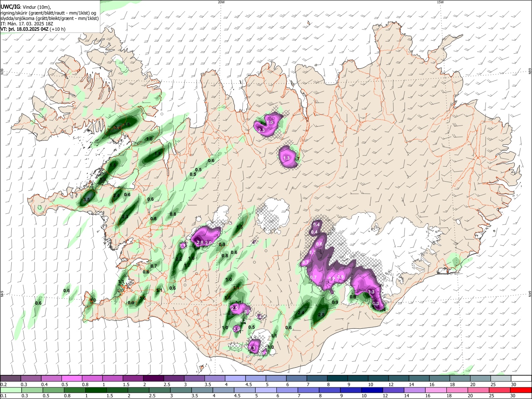Select the snow legend swatch between 8 and 9
532x399 pixels.
click(x=337, y=378)
